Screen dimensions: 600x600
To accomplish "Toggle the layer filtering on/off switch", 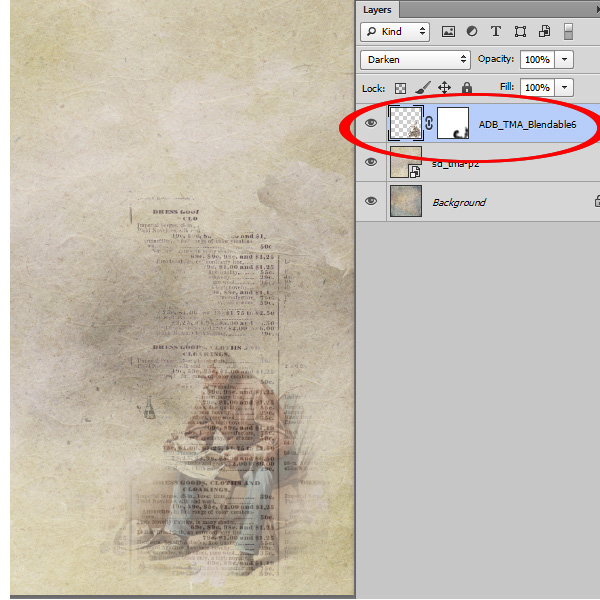I will [568, 31].
